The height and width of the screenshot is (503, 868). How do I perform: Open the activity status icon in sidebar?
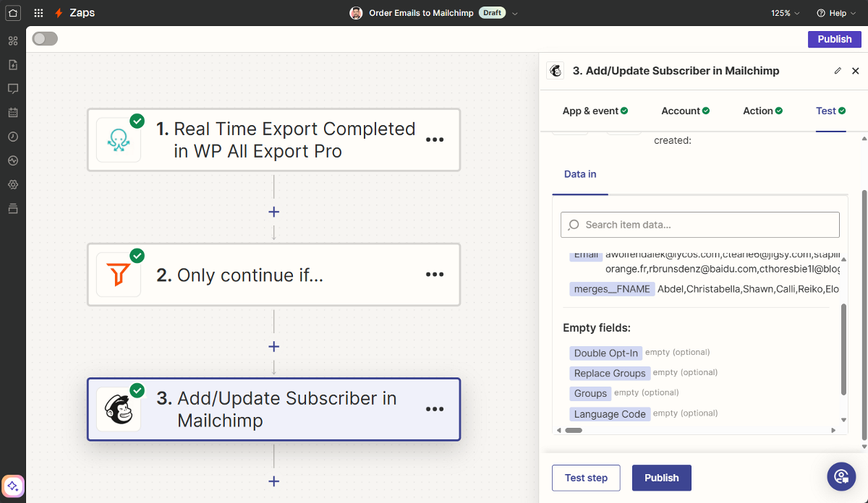coord(12,160)
